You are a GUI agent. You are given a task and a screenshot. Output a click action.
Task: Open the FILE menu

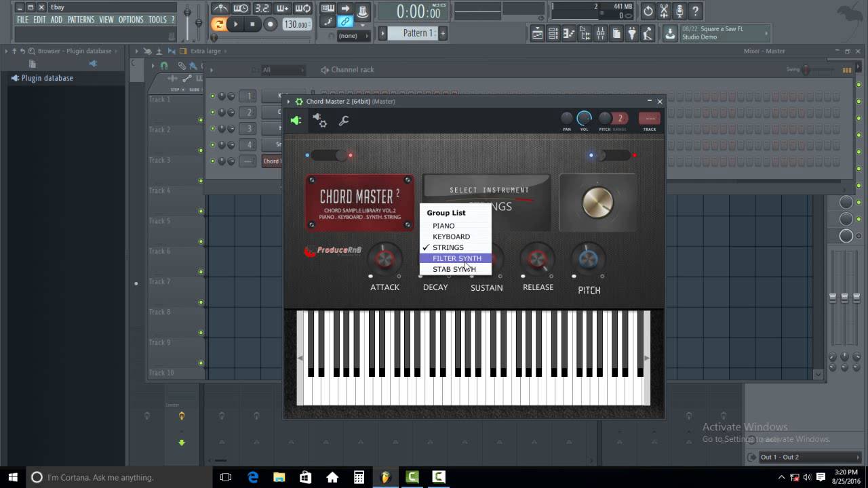click(22, 20)
